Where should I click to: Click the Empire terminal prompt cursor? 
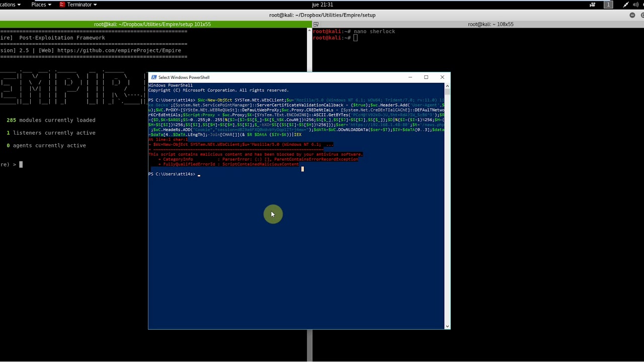pos(21,164)
